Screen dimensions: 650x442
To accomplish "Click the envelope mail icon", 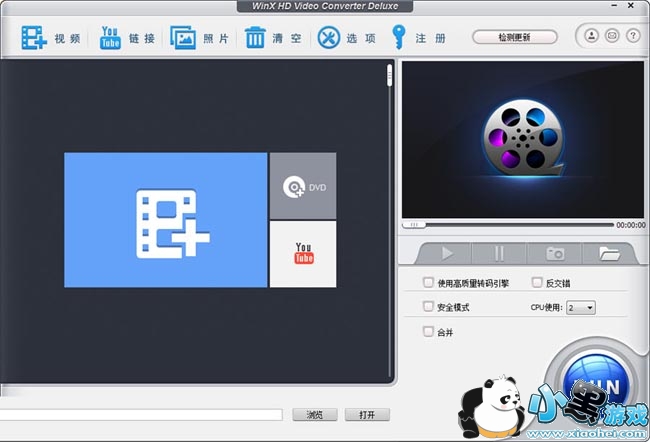I will coord(611,36).
